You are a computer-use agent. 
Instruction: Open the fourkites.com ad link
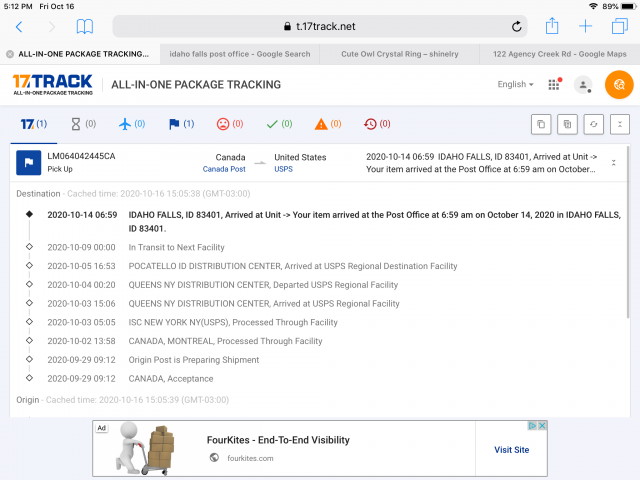coord(250,458)
